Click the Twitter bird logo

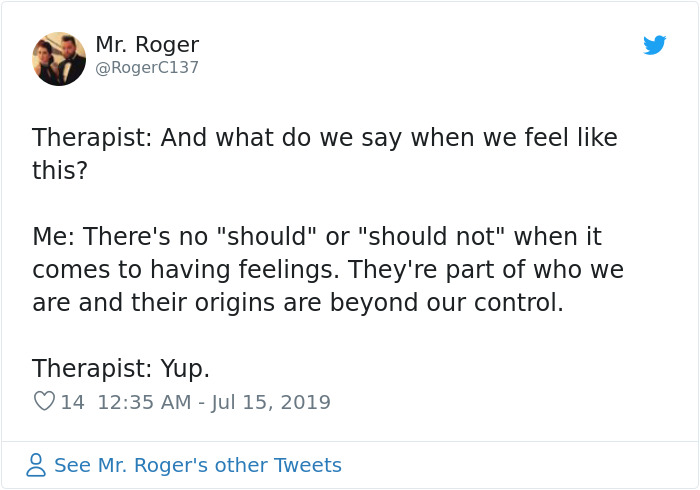655,45
